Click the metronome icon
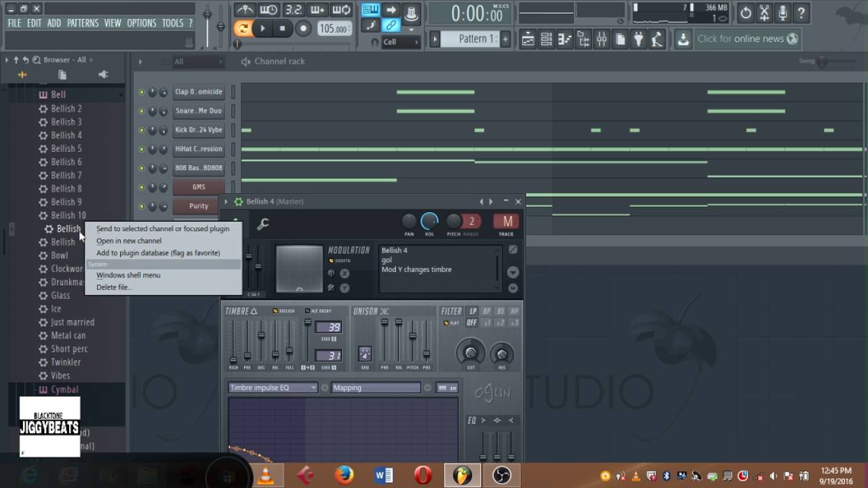 coord(245,9)
